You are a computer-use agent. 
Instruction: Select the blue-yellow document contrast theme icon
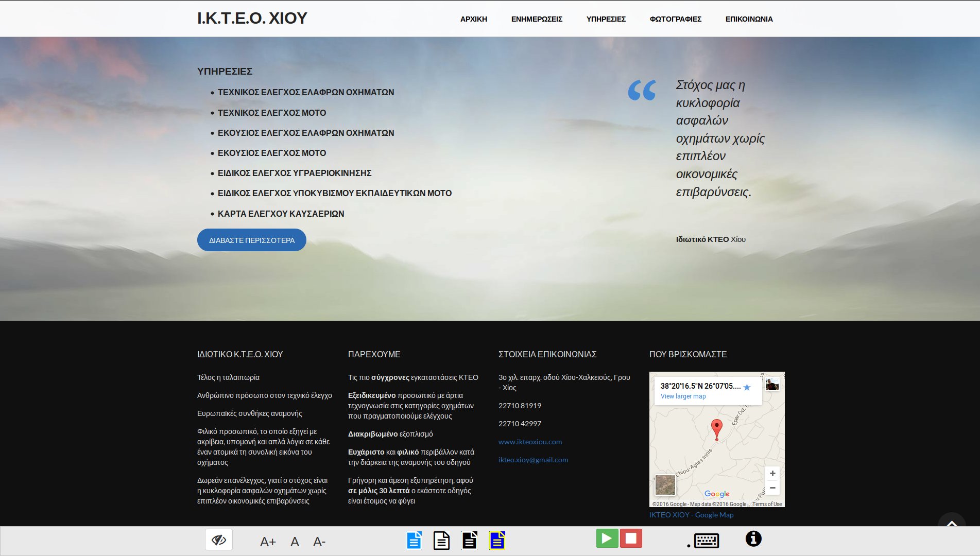[497, 540]
